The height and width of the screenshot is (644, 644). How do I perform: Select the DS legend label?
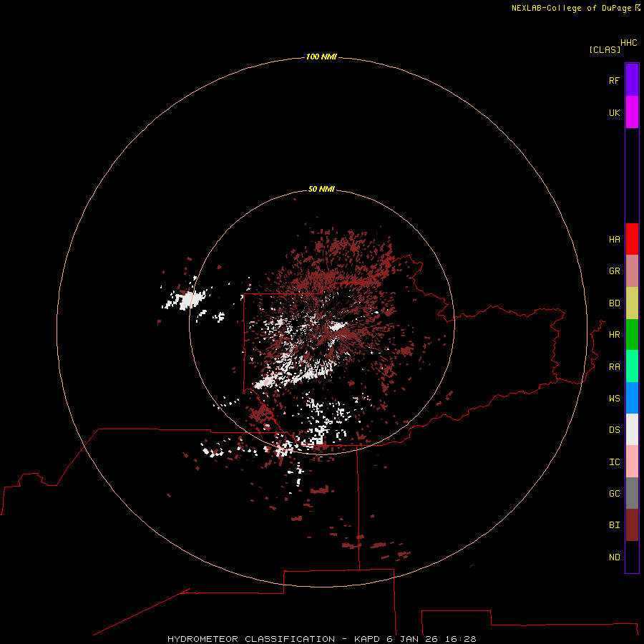(x=614, y=430)
